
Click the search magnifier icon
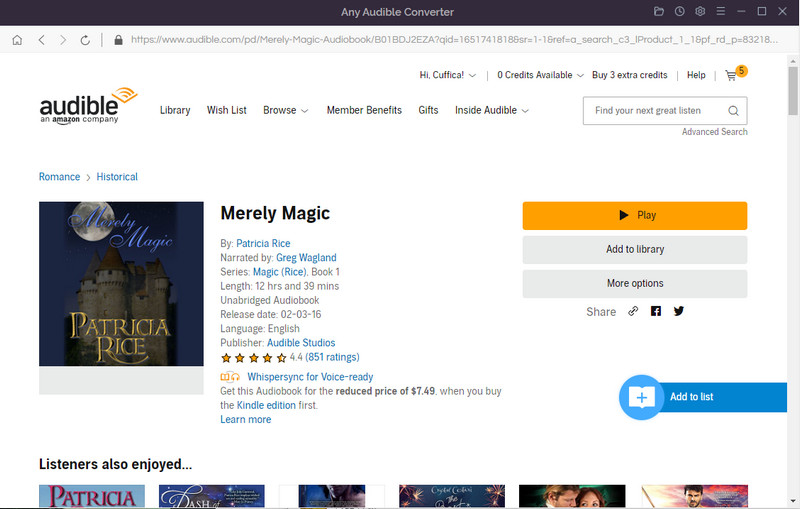coord(733,111)
